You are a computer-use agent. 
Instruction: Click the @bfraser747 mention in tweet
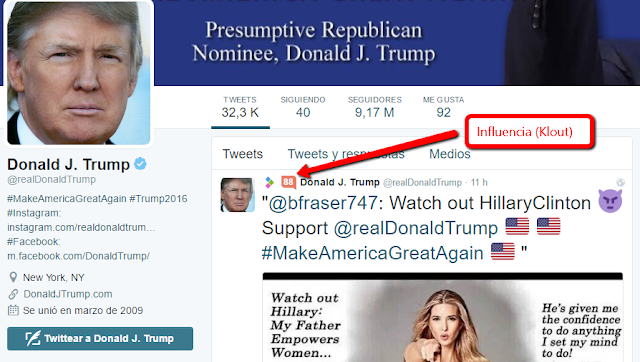click(x=323, y=203)
